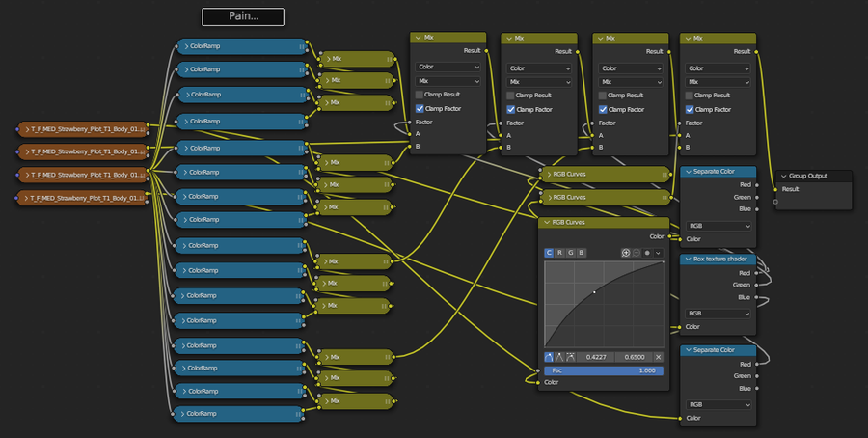
Task: Set handle type to Auto Clamped
Action: (571, 357)
